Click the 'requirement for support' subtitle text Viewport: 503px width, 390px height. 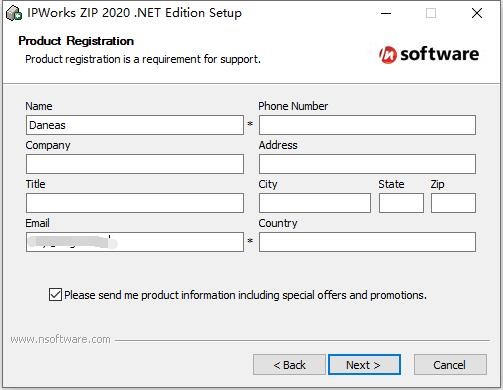201,59
